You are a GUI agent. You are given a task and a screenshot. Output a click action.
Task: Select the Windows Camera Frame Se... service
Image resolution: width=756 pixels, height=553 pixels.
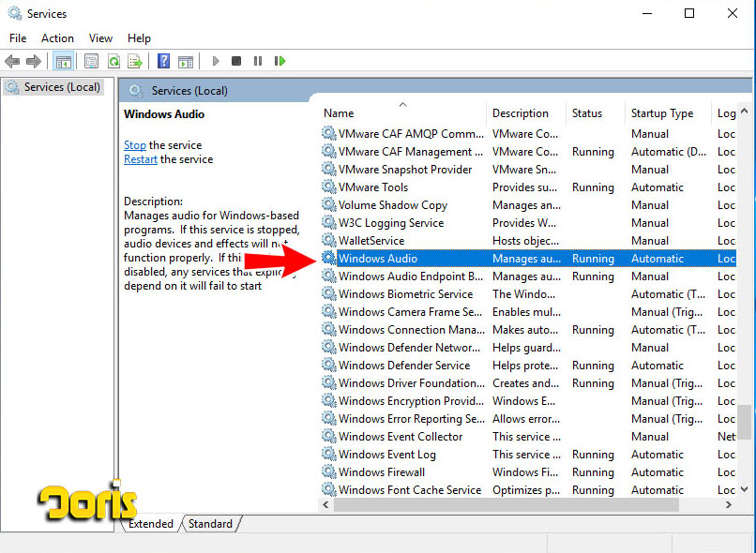coord(528,312)
